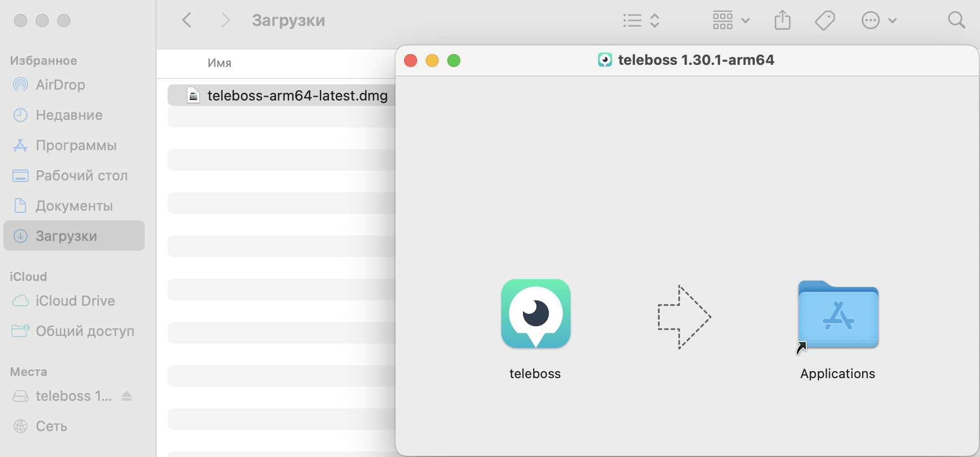Click the Tags toolbar icon
Image resolution: width=980 pixels, height=457 pixels.
click(x=825, y=21)
